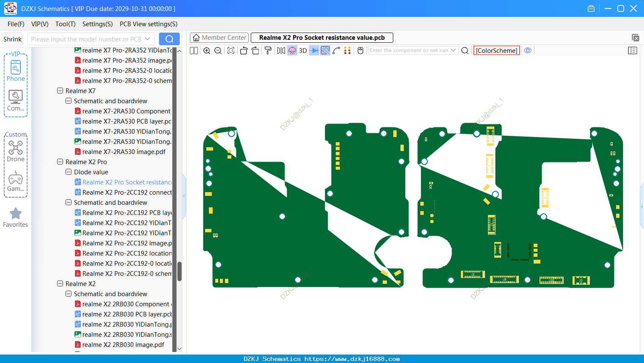Click the blue search button for model lookup
The image size is (644, 363).
coord(169,39)
